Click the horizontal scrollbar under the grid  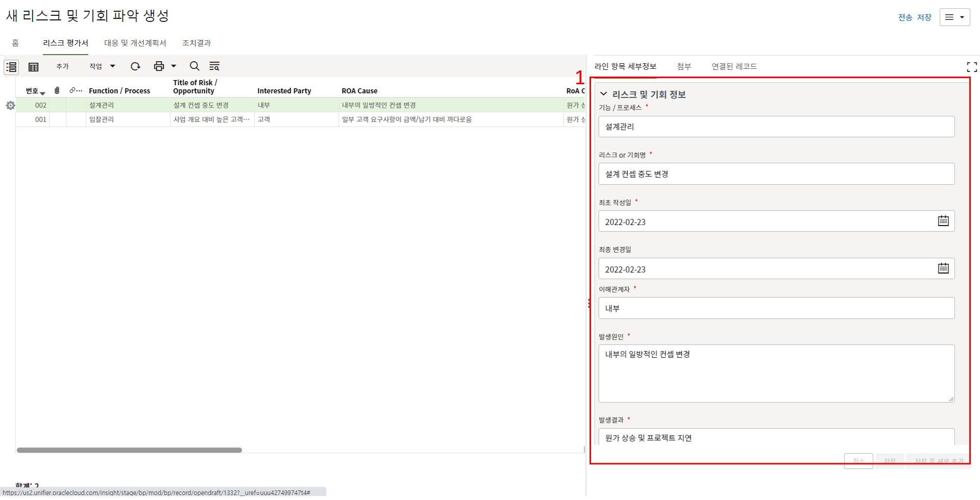[x=129, y=450]
